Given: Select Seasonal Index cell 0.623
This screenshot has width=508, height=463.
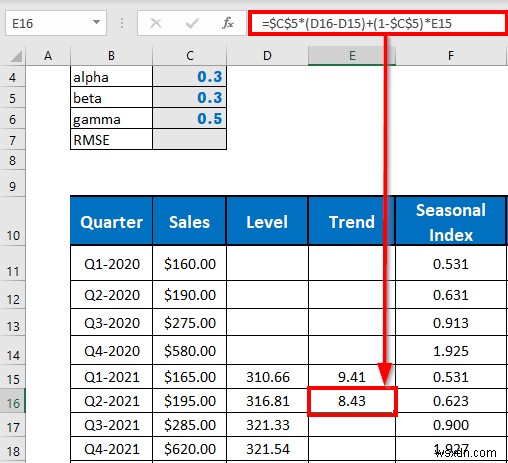Looking at the screenshot, I should point(451,401).
